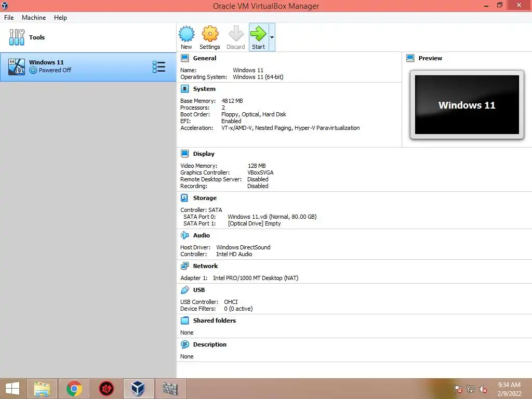532x399 pixels.
Task: Click the System section icon
Action: 185,89
